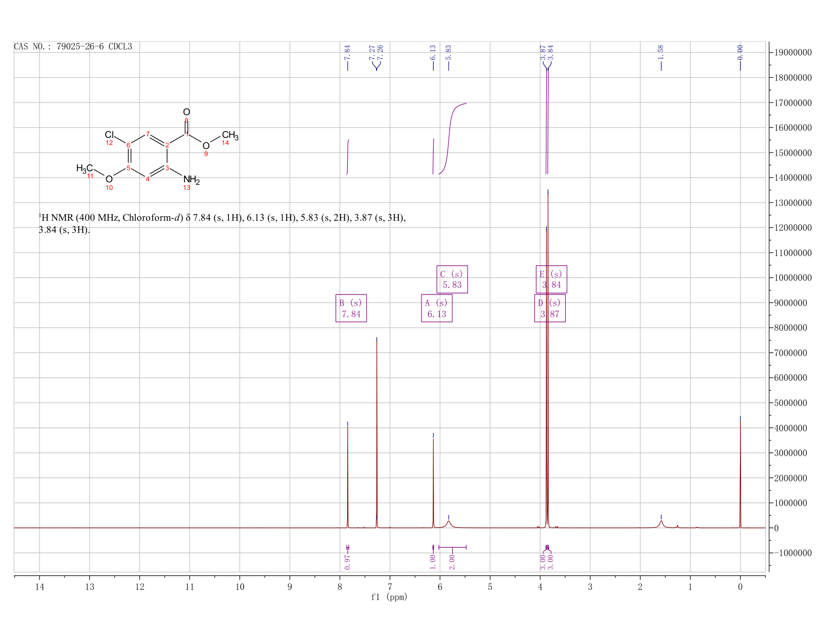Screen dimensions: 834x644
Task: Click the 7.84 peak label at top
Action: (347, 52)
